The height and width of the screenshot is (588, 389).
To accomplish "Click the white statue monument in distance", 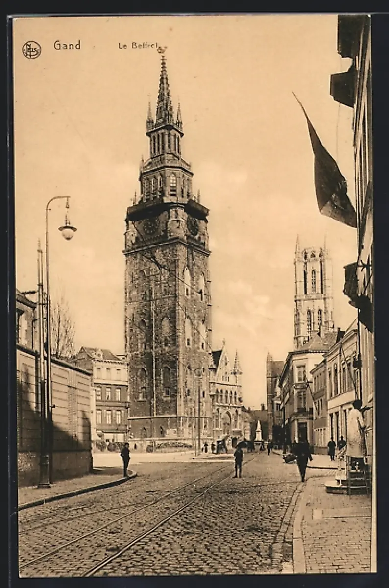I will coord(258,431).
